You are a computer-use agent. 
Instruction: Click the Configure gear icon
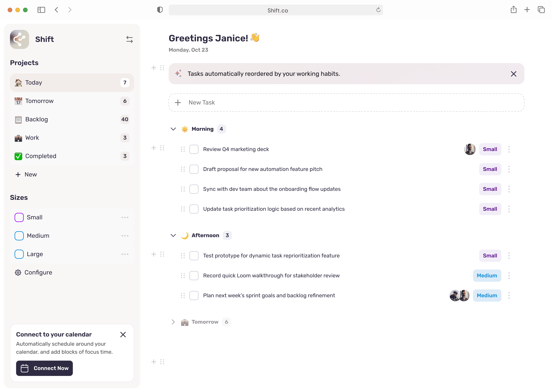18,273
